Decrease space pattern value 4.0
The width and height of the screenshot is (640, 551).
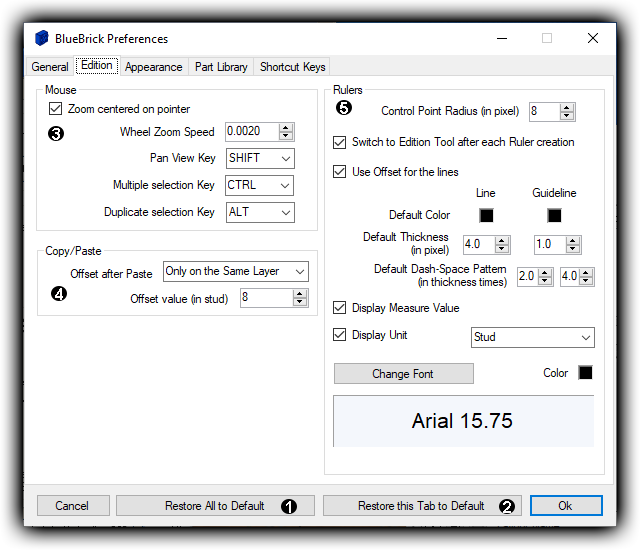click(x=587, y=281)
